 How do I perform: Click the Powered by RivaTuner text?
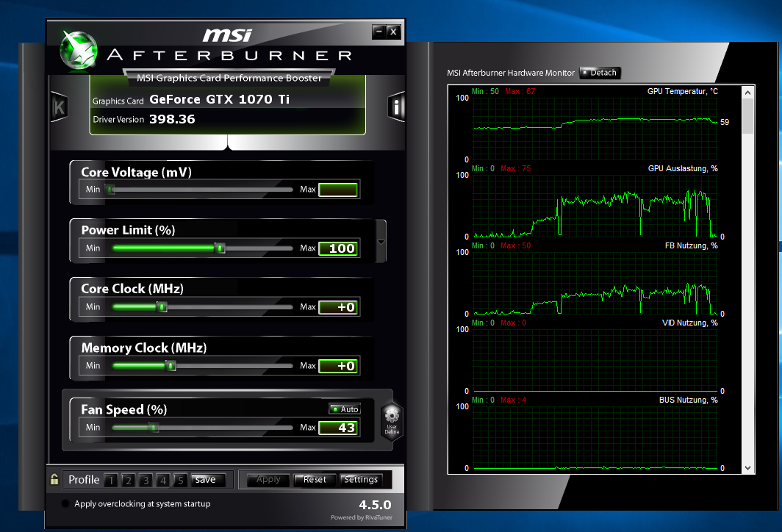pos(362,517)
